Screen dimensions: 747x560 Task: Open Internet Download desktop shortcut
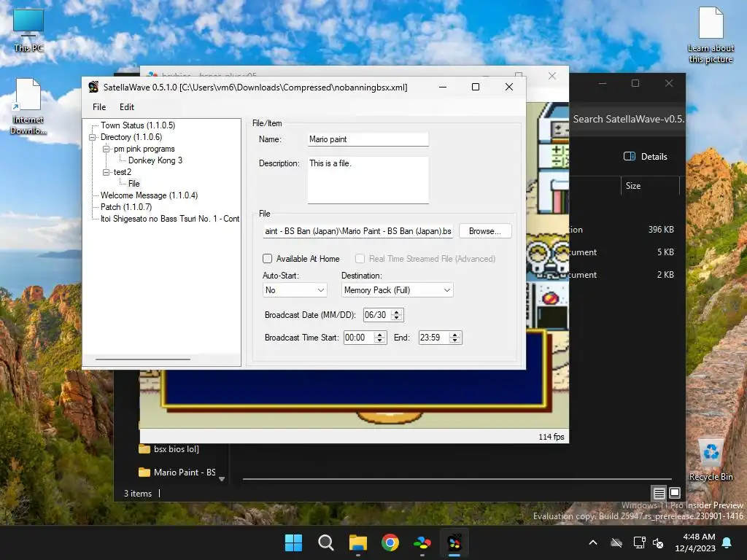pyautogui.click(x=28, y=106)
